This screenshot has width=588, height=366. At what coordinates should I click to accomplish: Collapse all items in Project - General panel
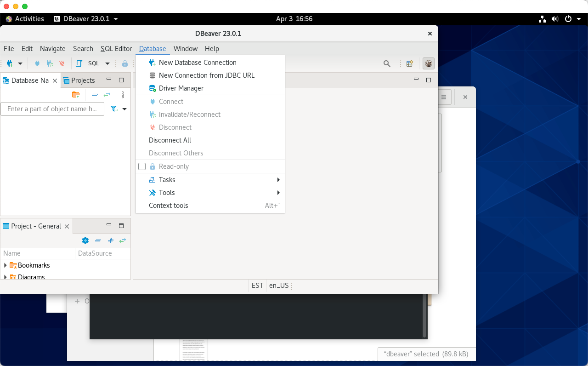[x=98, y=240]
